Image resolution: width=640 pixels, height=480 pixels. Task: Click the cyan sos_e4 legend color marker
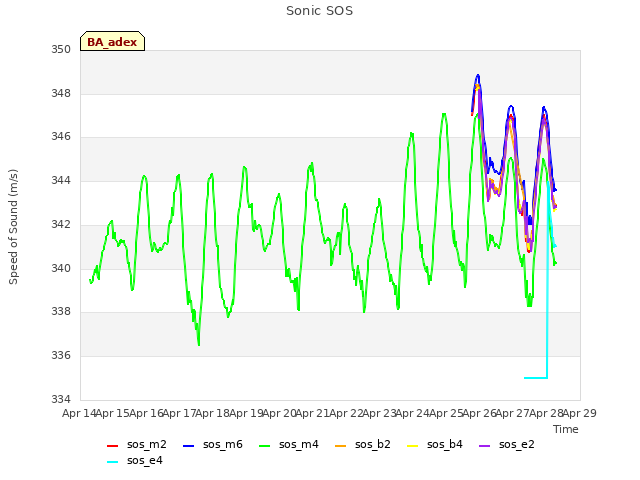[112, 462]
